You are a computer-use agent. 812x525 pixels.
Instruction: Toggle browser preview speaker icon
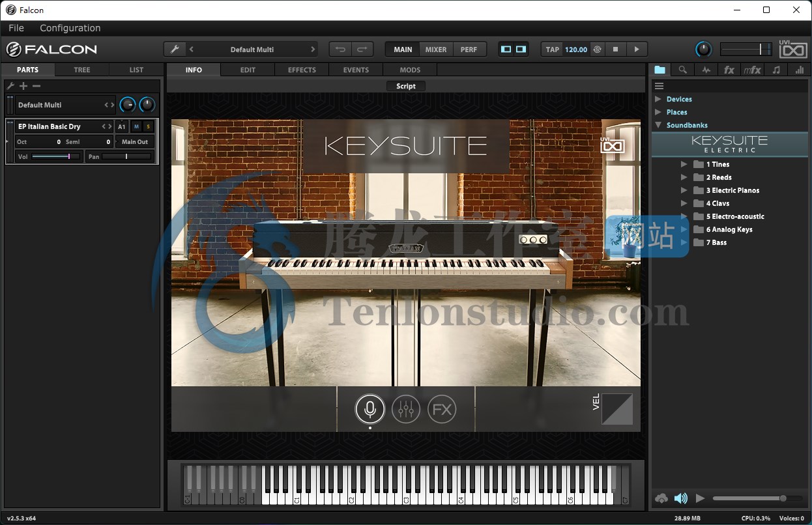681,498
